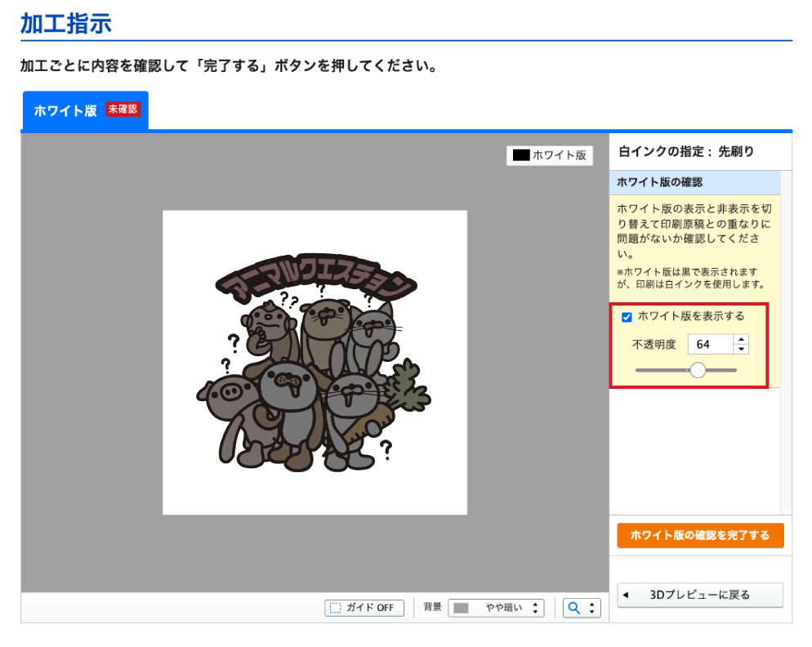Click the 加工指示 page heading
This screenshot has height=647, width=812.
(65, 23)
